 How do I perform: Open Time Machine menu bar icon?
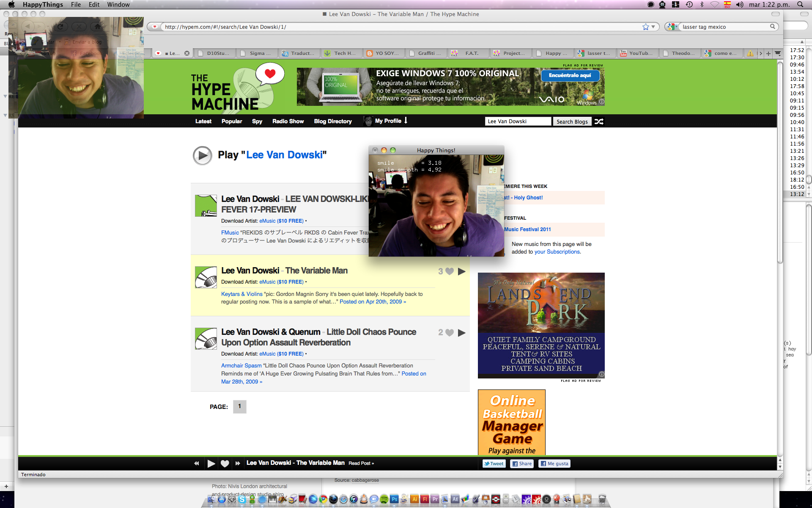[689, 5]
